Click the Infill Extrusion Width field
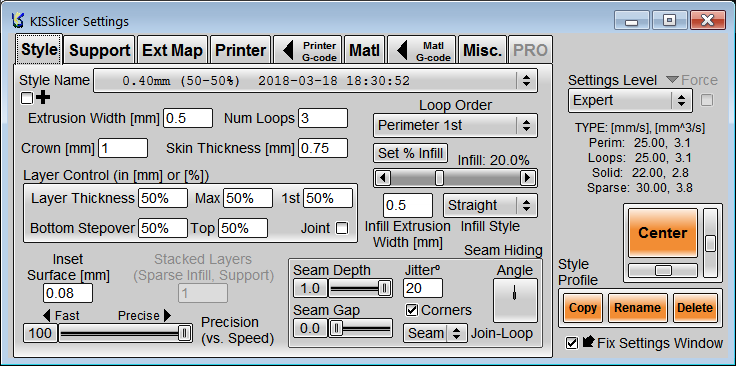 point(408,205)
